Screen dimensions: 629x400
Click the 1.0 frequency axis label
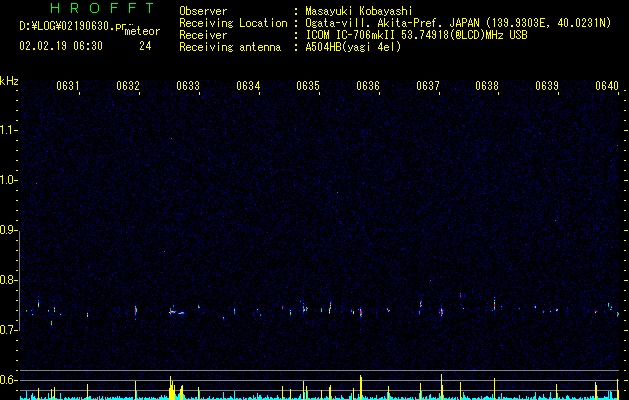coord(9,180)
